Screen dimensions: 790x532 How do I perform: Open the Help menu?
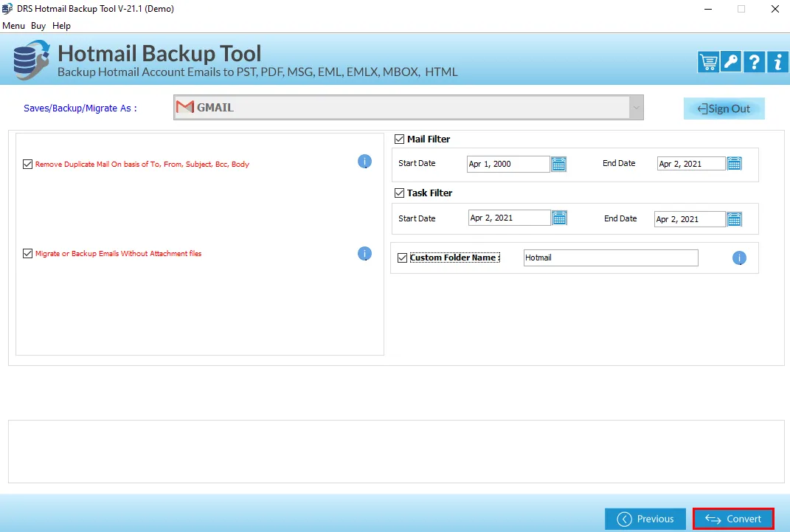pyautogui.click(x=61, y=26)
